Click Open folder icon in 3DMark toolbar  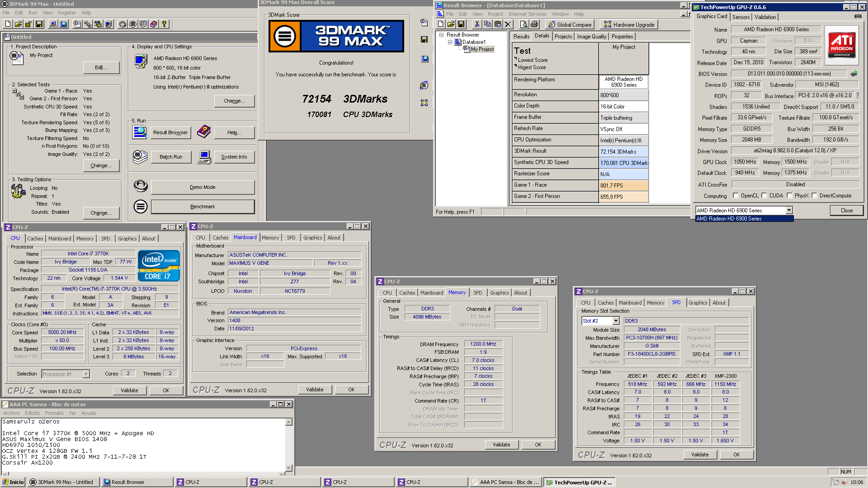[18, 24]
